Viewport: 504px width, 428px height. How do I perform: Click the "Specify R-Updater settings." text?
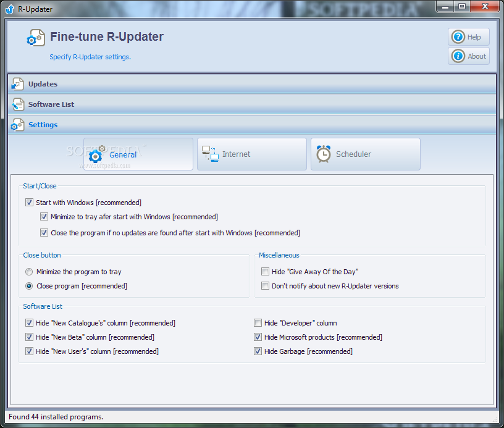tap(90, 57)
